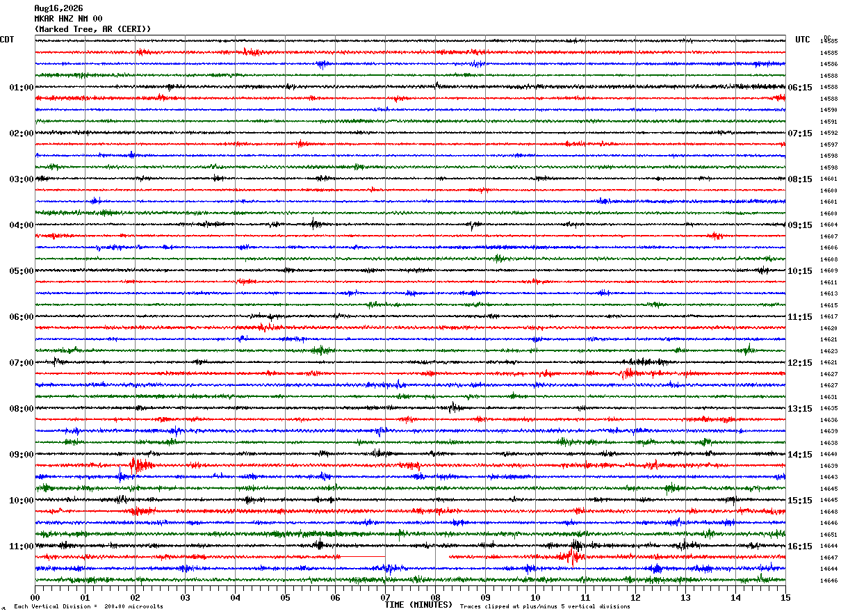
Task: Click the DC offset value '14604'
Action: (x=828, y=225)
